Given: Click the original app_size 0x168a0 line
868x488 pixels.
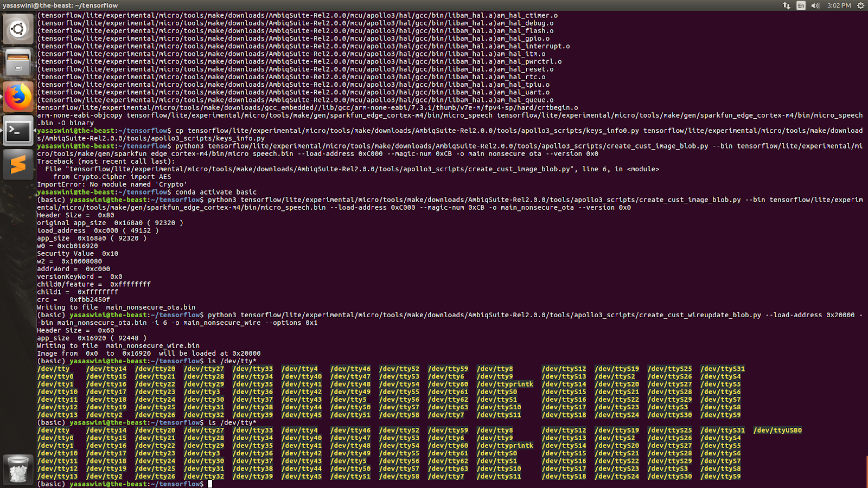Looking at the screenshot, I should [110, 223].
